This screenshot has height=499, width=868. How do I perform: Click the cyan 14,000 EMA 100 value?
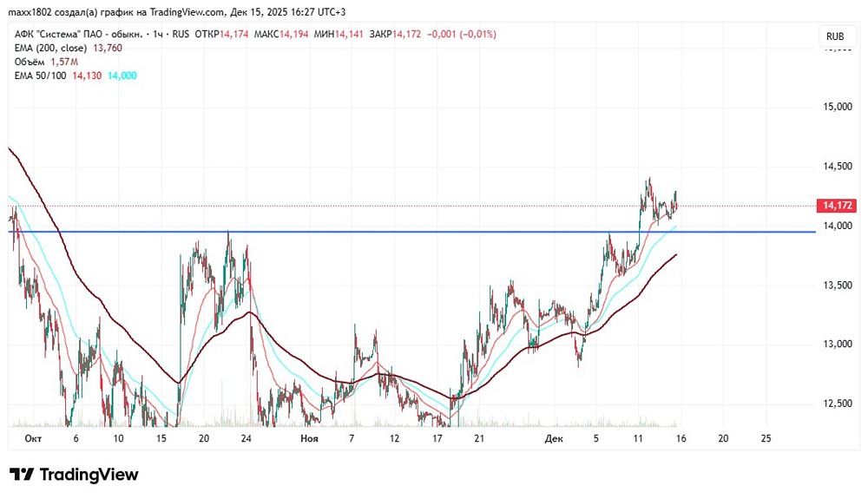pyautogui.click(x=122, y=76)
